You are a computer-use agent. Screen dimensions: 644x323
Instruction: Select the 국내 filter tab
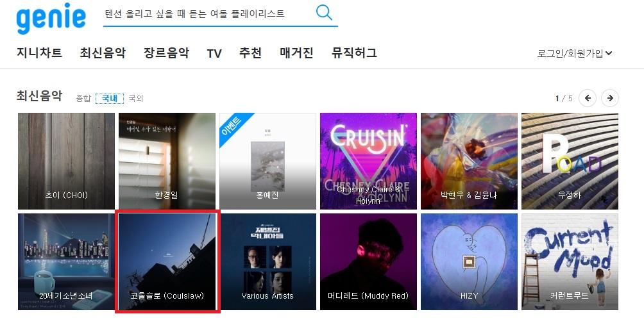pyautogui.click(x=110, y=98)
